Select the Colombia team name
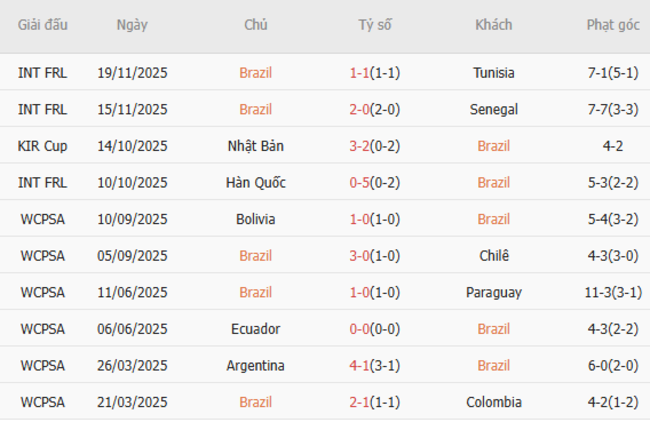Image resolution: width=650 pixels, height=422 pixels. click(x=493, y=402)
